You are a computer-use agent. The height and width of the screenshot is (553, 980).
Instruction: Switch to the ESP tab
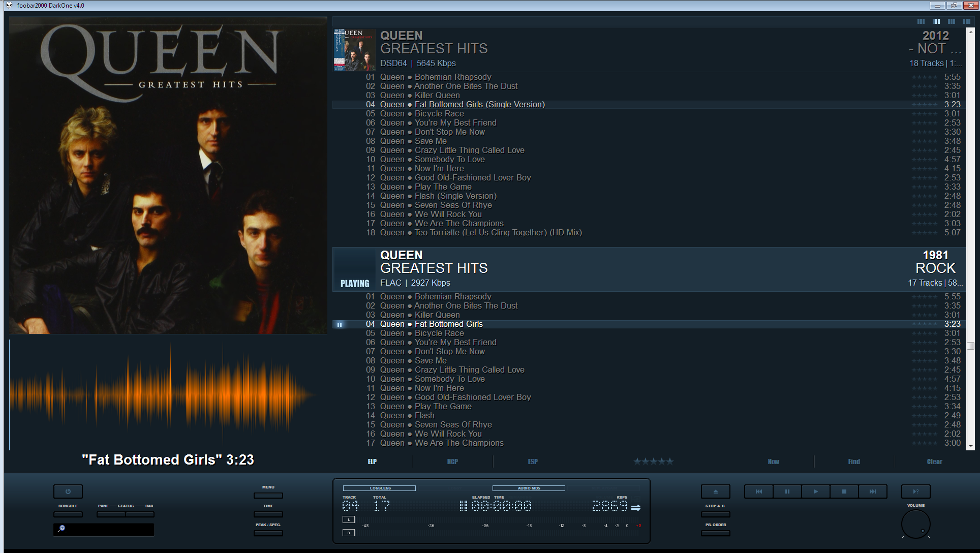(533, 462)
